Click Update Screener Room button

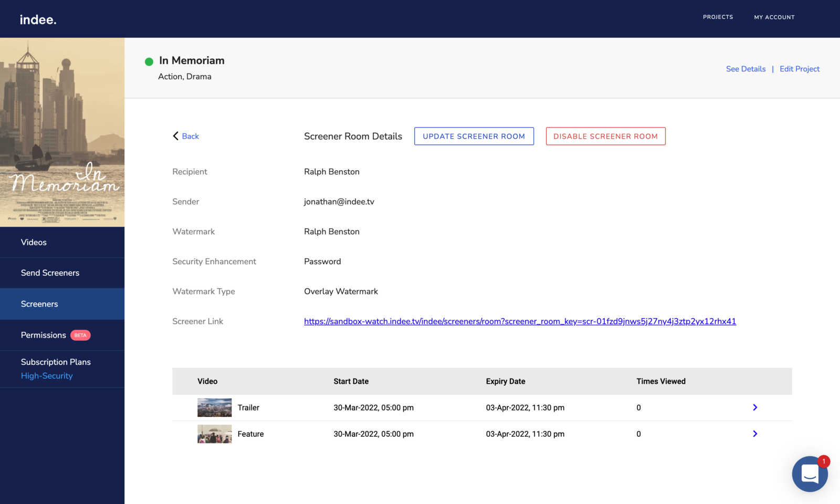point(474,136)
